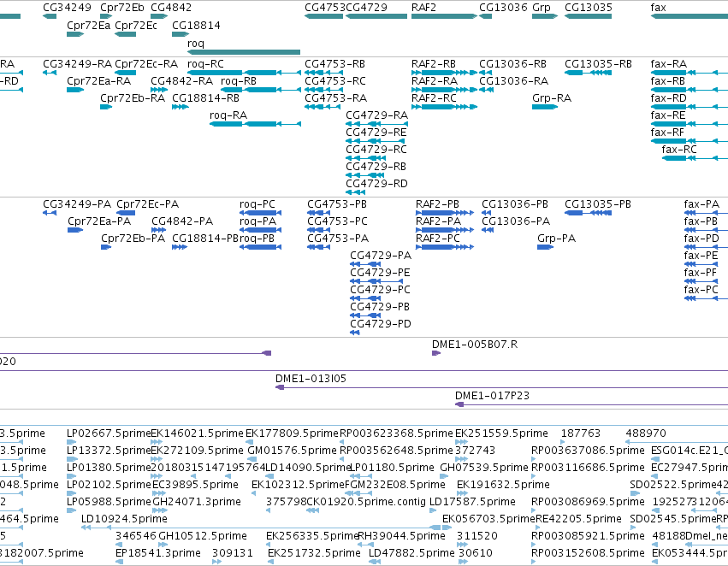The image size is (728, 566).
Task: Click protein CG34249-PA
Action: pos(50,213)
